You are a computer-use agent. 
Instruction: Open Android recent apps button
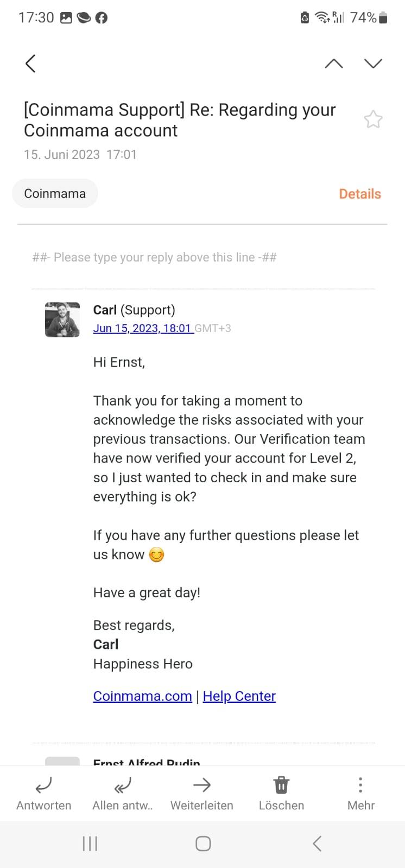pos(90,844)
